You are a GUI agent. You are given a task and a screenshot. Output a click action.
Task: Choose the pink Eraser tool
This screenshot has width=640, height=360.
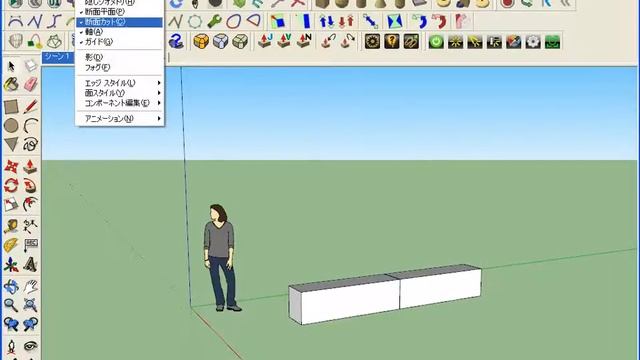coord(31,84)
